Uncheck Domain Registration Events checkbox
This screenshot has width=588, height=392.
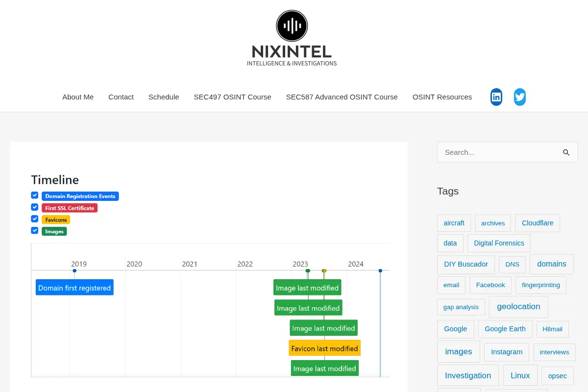coord(34,195)
